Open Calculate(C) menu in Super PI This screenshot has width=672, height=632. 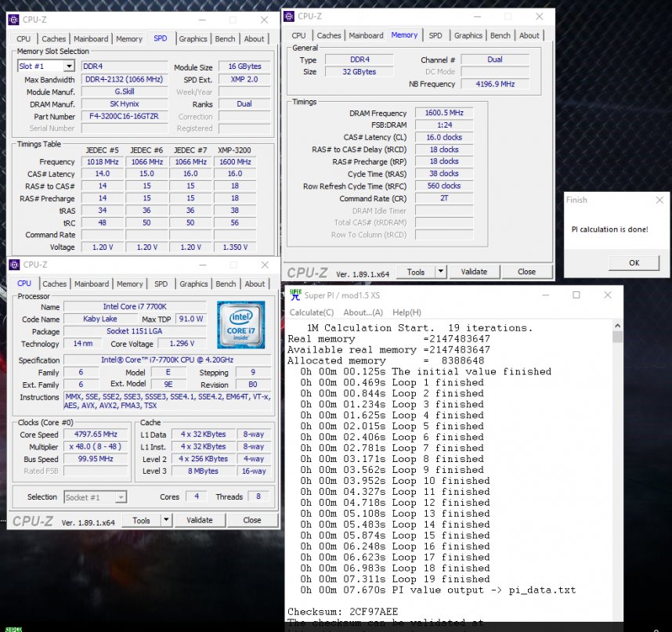click(x=312, y=312)
